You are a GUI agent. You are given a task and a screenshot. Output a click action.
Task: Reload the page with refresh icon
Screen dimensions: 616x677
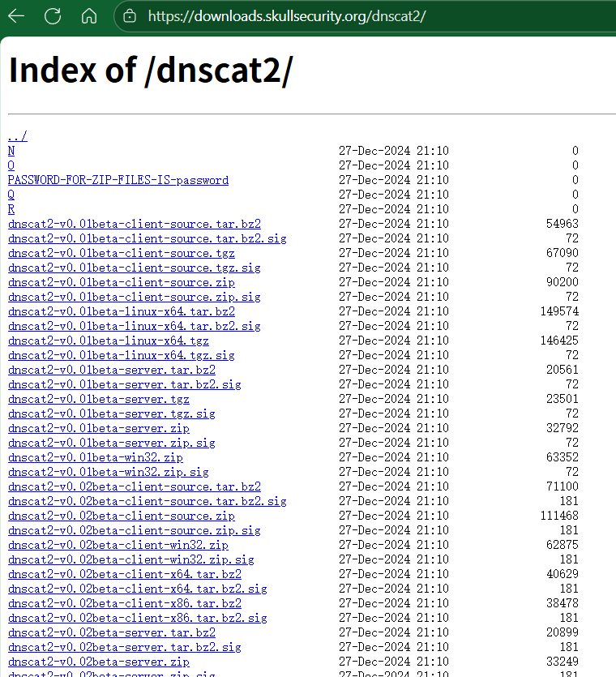click(53, 16)
